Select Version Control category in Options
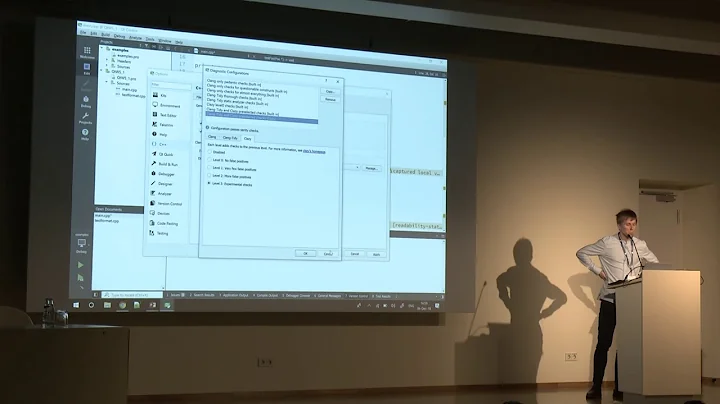Viewport: 720px width, 404px height. coord(165,203)
